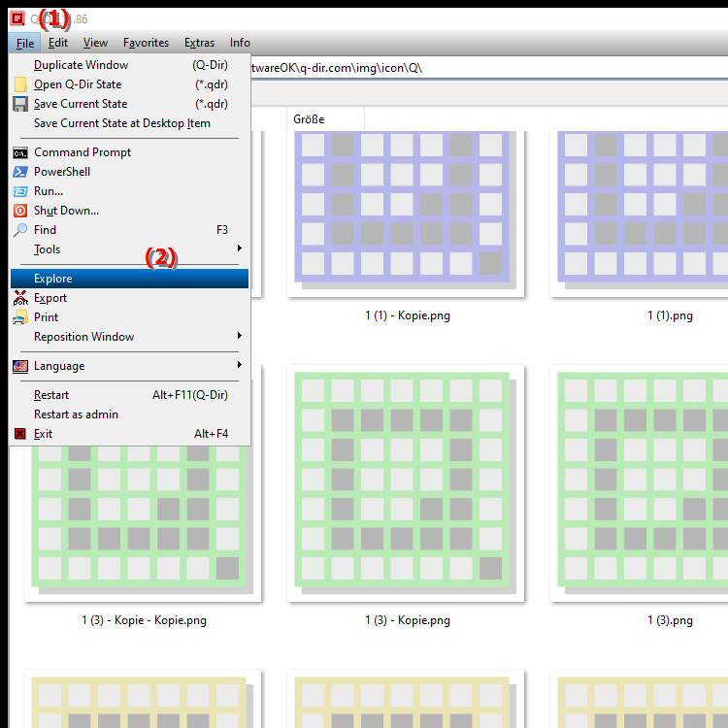The width and height of the screenshot is (728, 728).
Task: Open the Extras menu
Action: pos(199,43)
